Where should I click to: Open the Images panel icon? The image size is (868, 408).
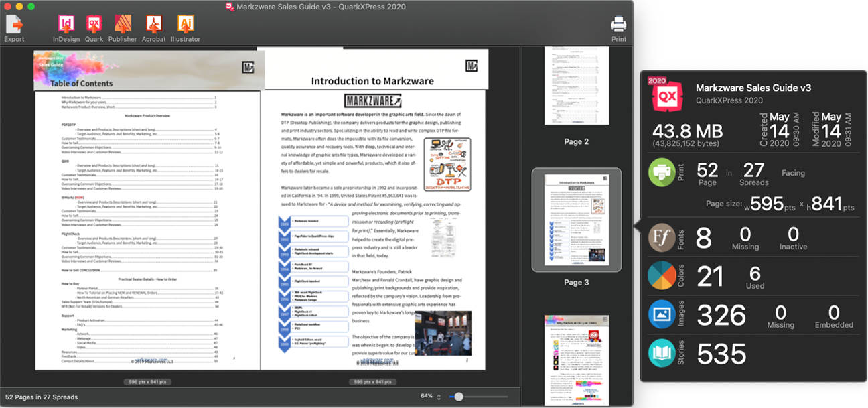tap(662, 315)
